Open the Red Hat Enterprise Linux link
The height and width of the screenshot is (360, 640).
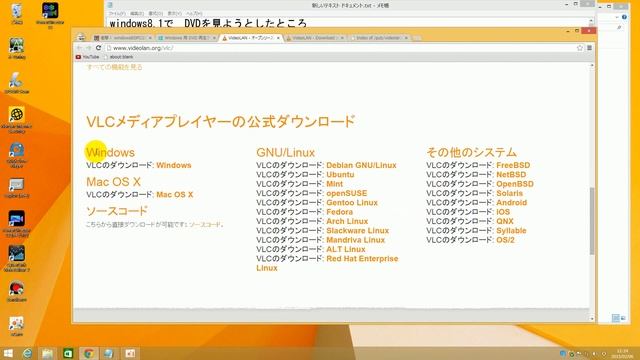[362, 259]
